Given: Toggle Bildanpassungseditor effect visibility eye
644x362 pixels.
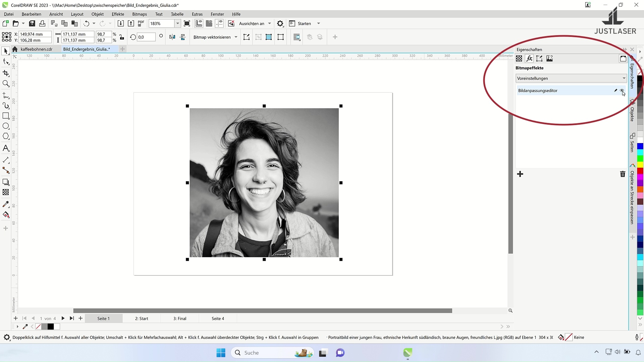Looking at the screenshot, I should tap(622, 90).
